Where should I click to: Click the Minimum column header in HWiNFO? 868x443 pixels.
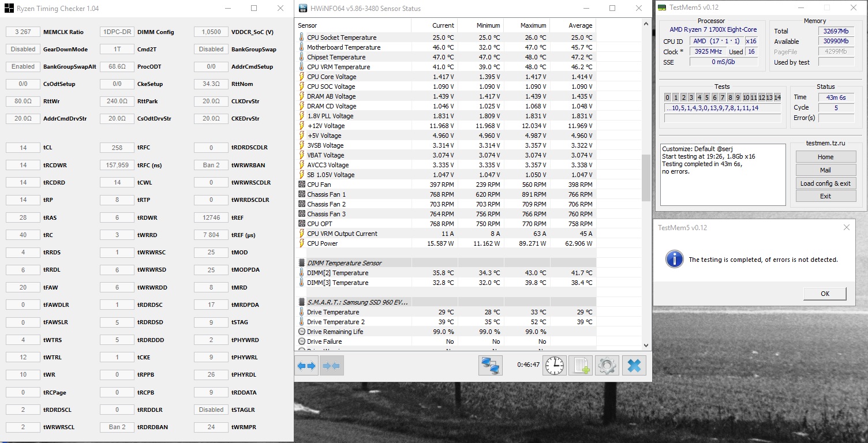480,25
